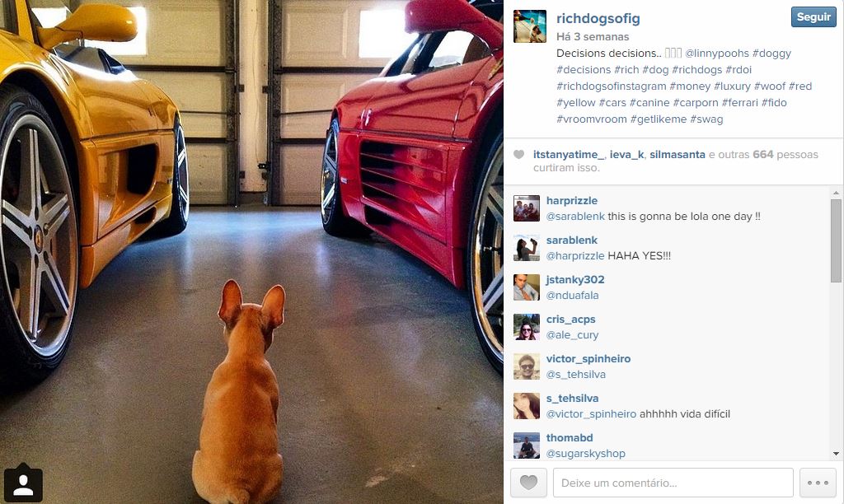The width and height of the screenshot is (844, 504).
Task: Open richdogsofig profile avatar
Action: pyautogui.click(x=530, y=26)
